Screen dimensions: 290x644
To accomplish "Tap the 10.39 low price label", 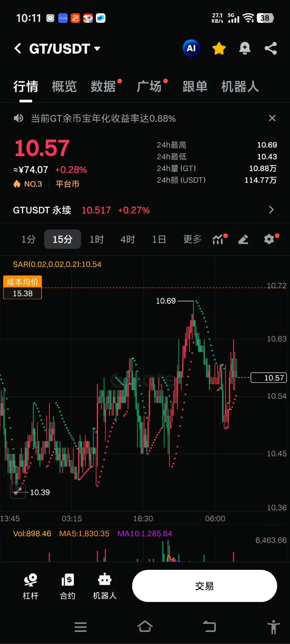I will pos(40,492).
